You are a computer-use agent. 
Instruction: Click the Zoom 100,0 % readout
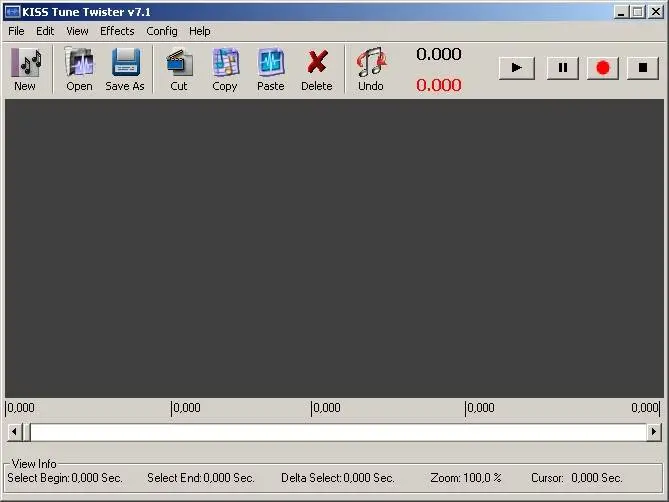click(466, 478)
